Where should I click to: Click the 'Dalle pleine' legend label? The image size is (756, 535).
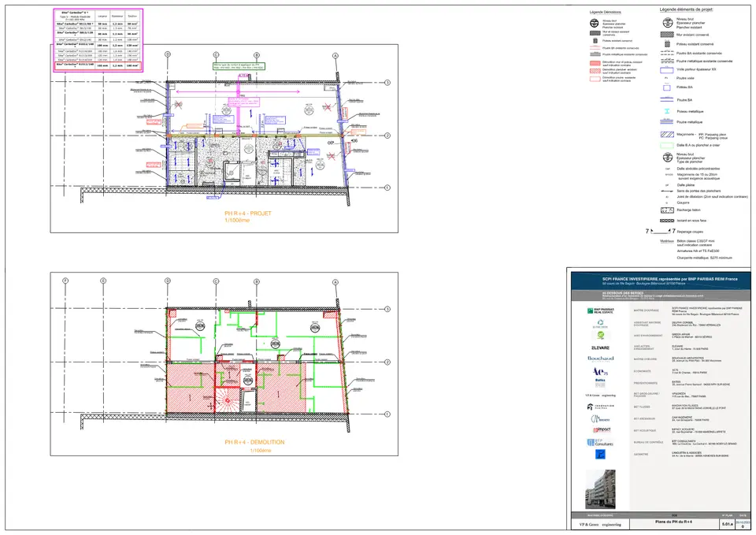click(686, 185)
